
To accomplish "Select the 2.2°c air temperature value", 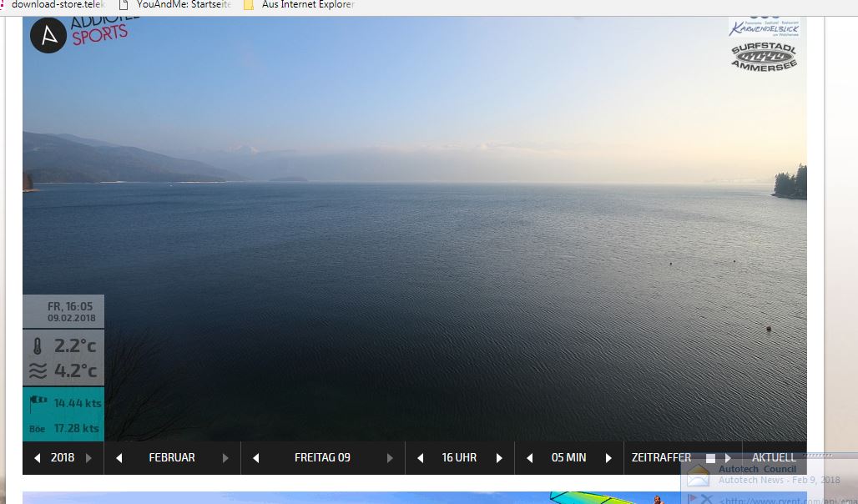I will [x=75, y=345].
